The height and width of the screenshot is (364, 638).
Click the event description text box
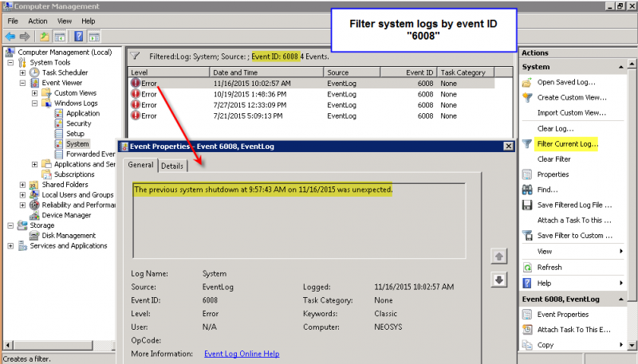(x=299, y=221)
